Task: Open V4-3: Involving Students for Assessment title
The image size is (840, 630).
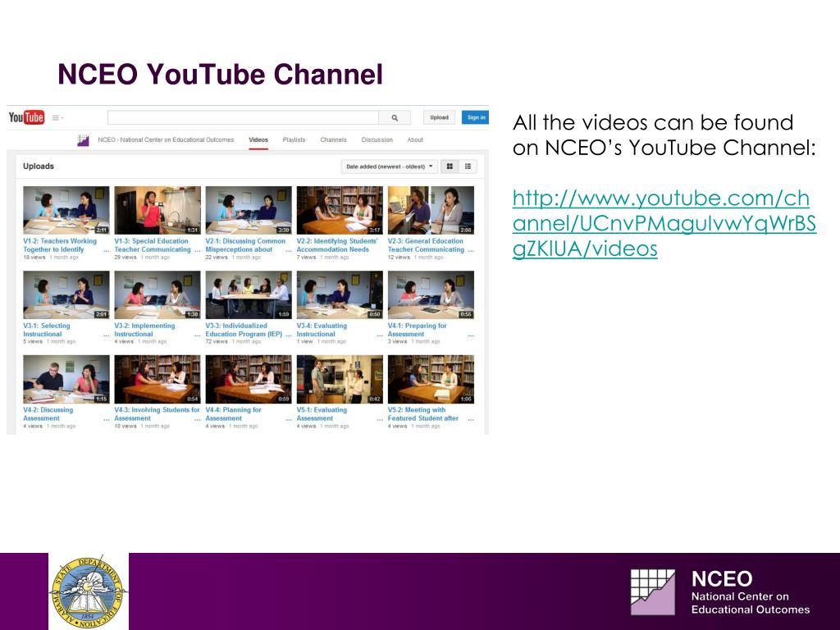Action: (157, 414)
